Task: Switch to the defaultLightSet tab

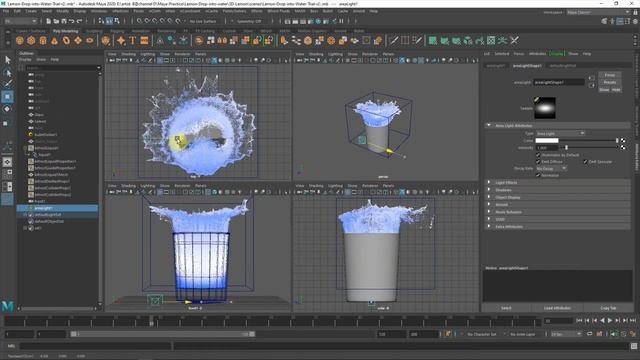Action: pyautogui.click(x=563, y=65)
